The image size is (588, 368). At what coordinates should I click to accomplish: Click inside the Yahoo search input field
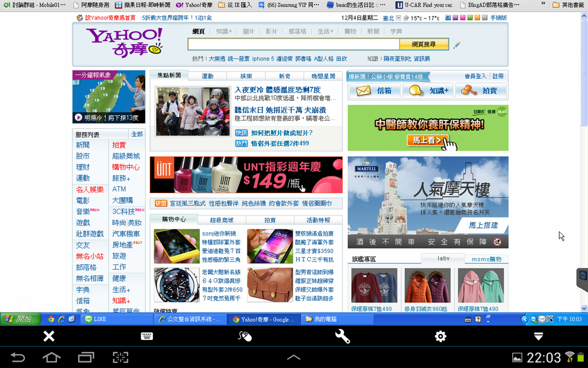(293, 44)
